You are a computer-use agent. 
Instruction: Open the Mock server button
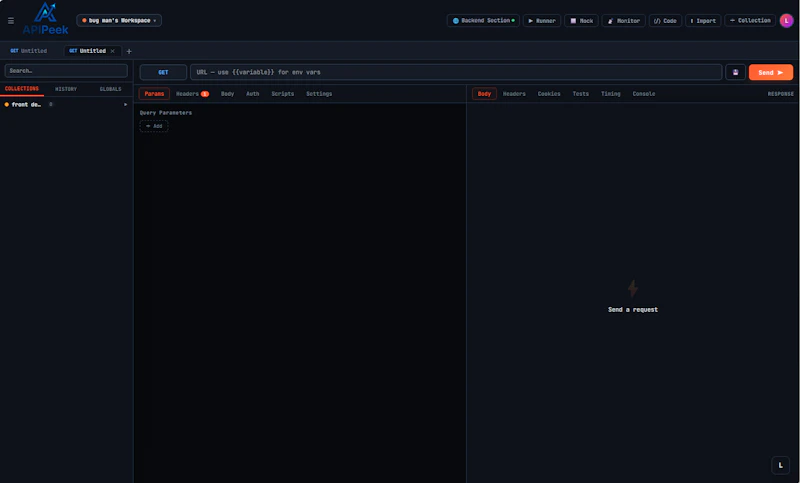point(581,21)
